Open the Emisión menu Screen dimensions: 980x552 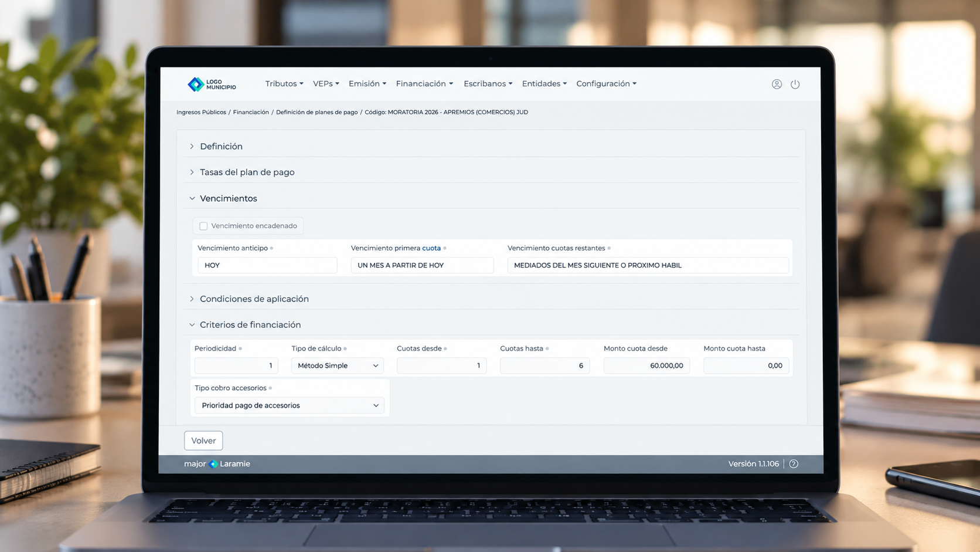click(367, 84)
